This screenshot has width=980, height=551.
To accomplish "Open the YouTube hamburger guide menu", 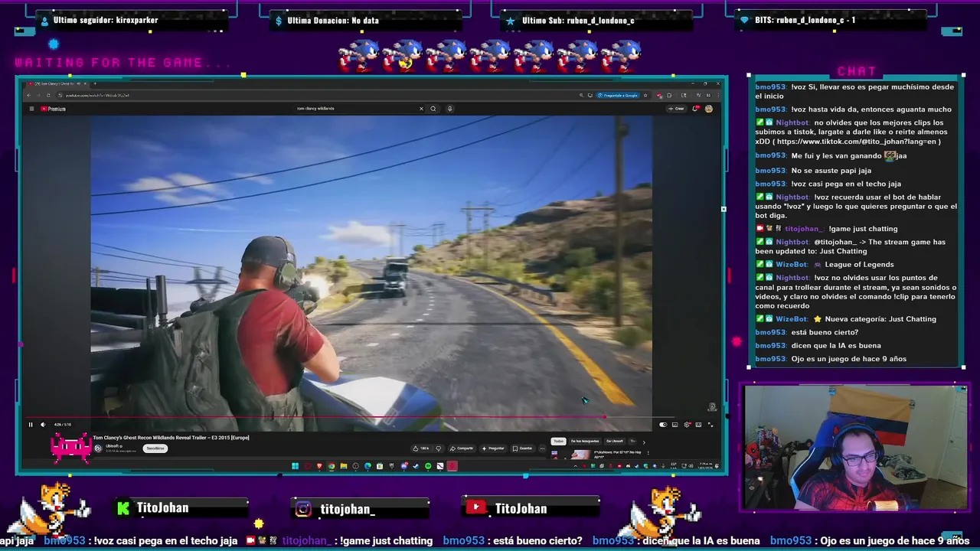I will click(31, 109).
